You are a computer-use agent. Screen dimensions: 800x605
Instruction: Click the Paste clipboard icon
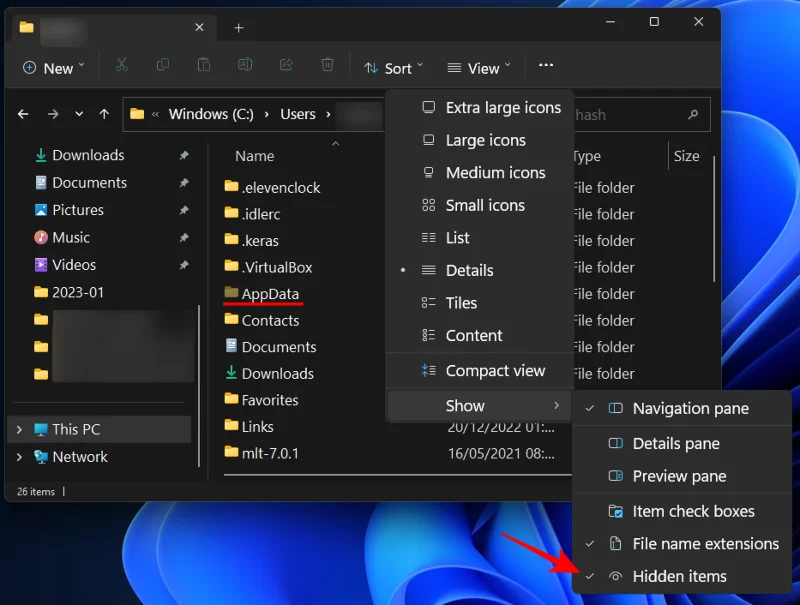[204, 65]
